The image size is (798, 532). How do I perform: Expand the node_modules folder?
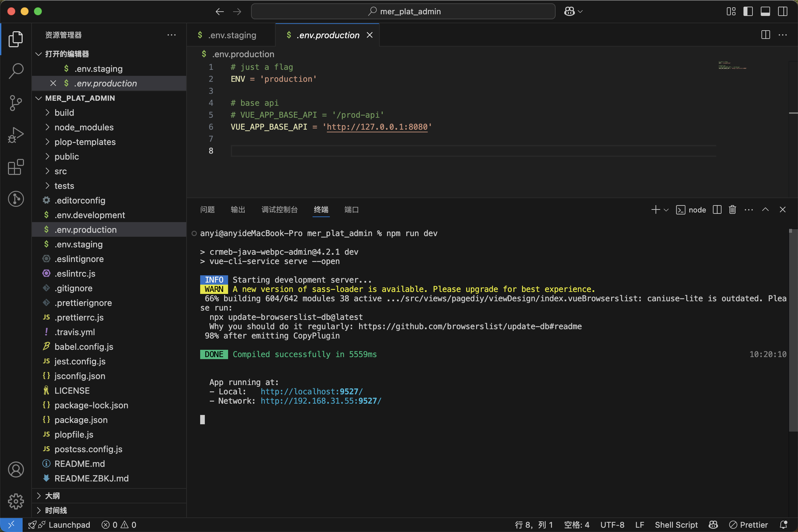click(x=47, y=127)
